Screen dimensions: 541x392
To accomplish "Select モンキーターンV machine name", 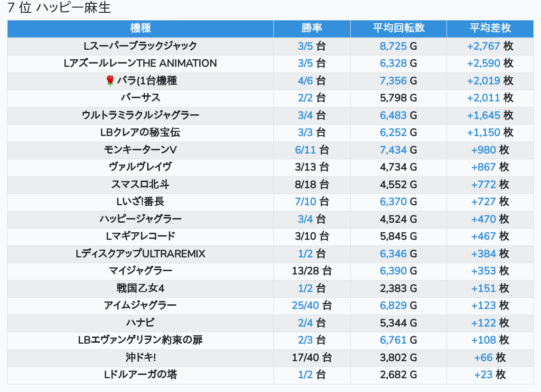I will coord(140,150).
